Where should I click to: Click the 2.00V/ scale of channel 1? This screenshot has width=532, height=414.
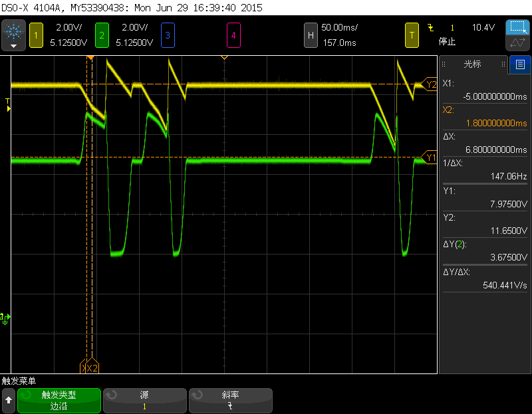(69, 27)
